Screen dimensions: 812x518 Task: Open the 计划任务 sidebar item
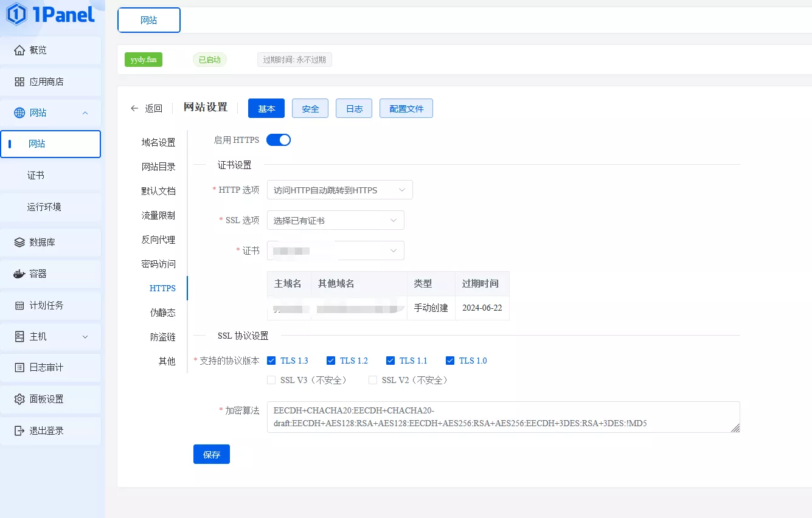pos(50,305)
